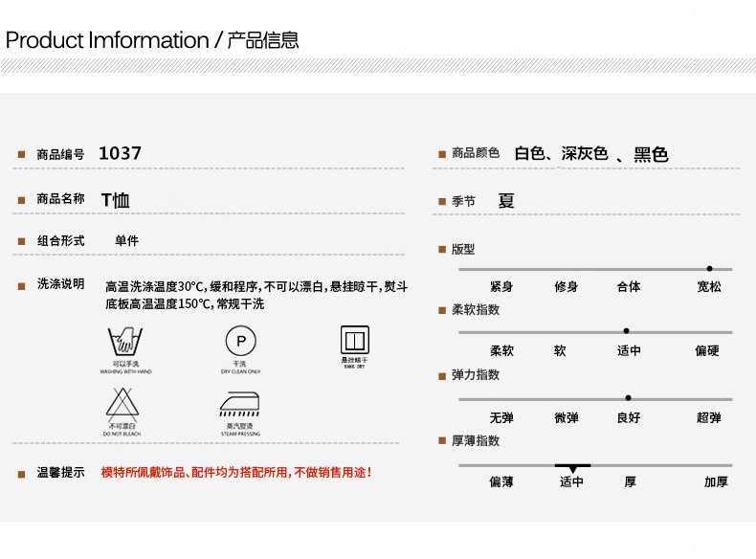Click the 紧身 fit label

(501, 286)
